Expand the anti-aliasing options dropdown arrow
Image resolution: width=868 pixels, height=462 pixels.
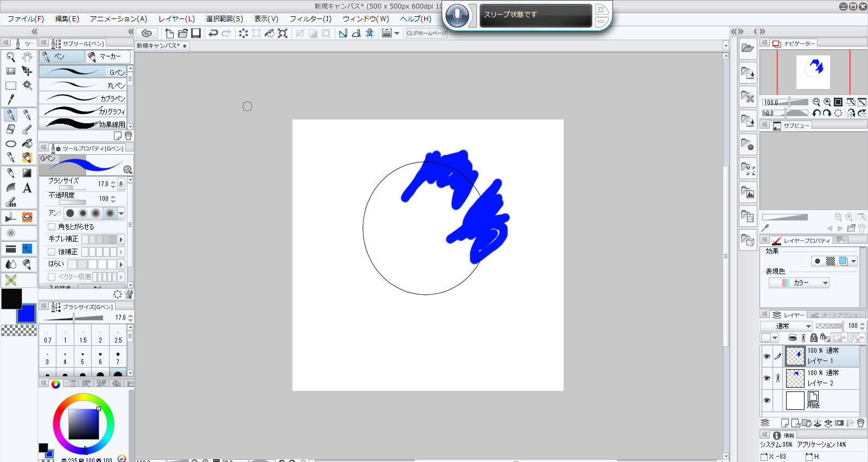[x=122, y=213]
